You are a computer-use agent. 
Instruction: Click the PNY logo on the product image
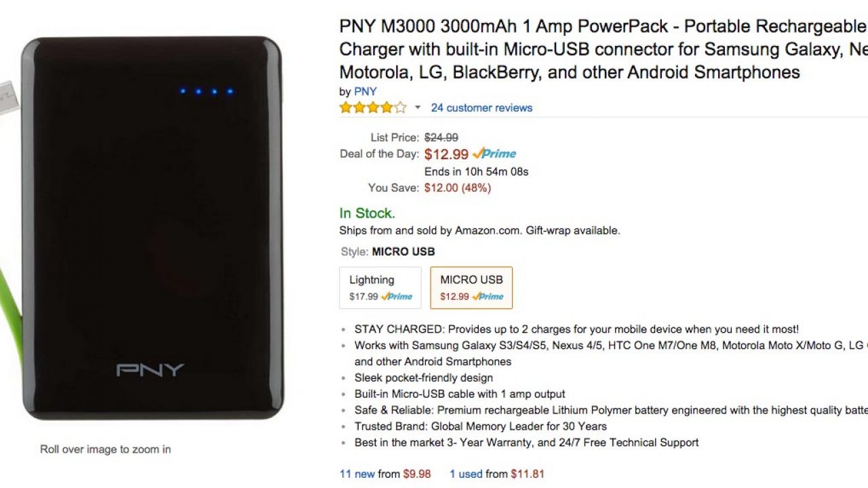(151, 370)
